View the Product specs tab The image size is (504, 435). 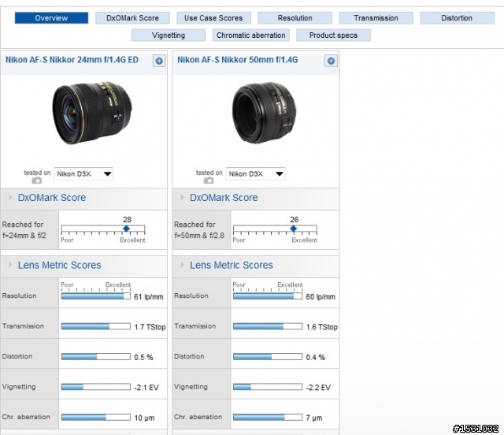pyautogui.click(x=333, y=35)
